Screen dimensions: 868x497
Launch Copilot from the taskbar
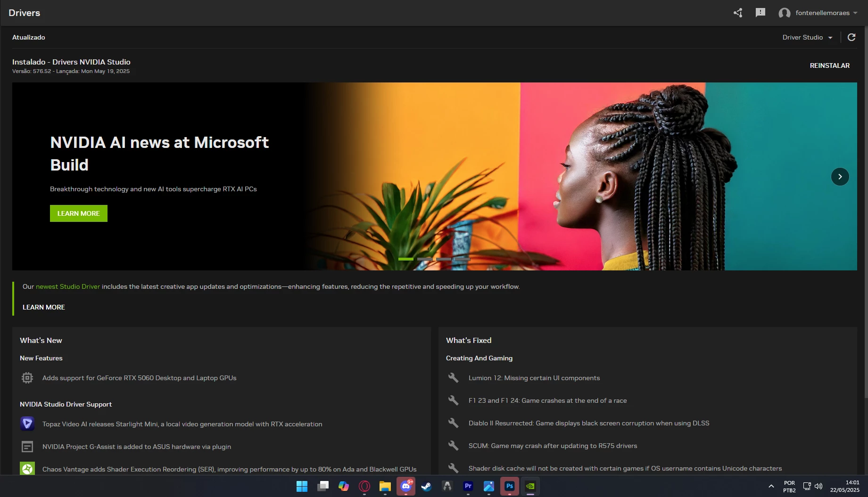pos(344,486)
